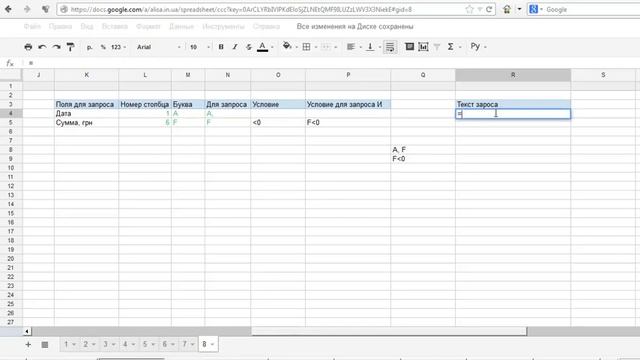640x360 pixels.
Task: Open the sheet tab 7 dropdown arrow
Action: pyautogui.click(x=193, y=344)
